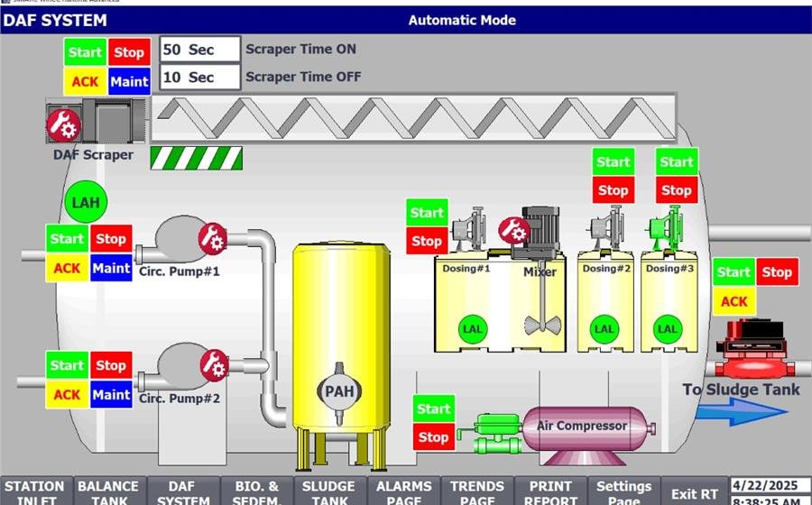Toggle Maint mode for Circ. Pump#1
Screen dimensions: 812x505
[x=111, y=268]
